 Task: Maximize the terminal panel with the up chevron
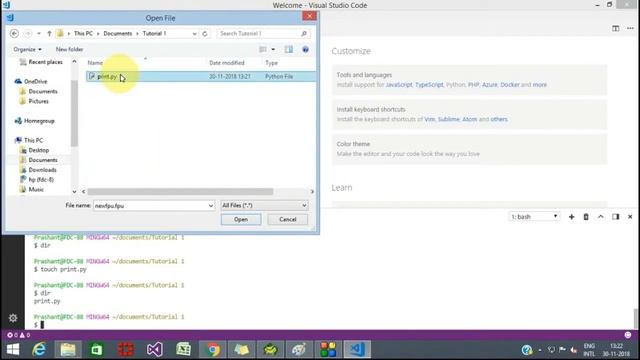pos(600,217)
